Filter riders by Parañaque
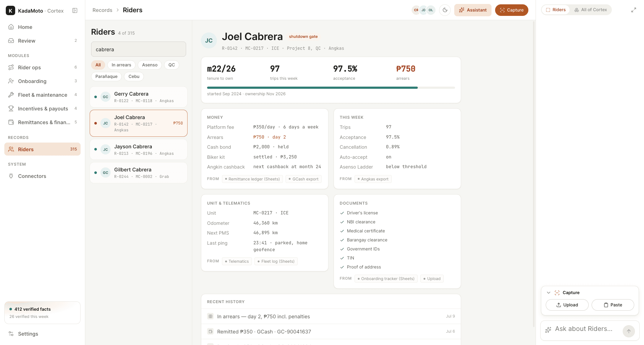Screen dimensions: 644x345 coord(106,77)
